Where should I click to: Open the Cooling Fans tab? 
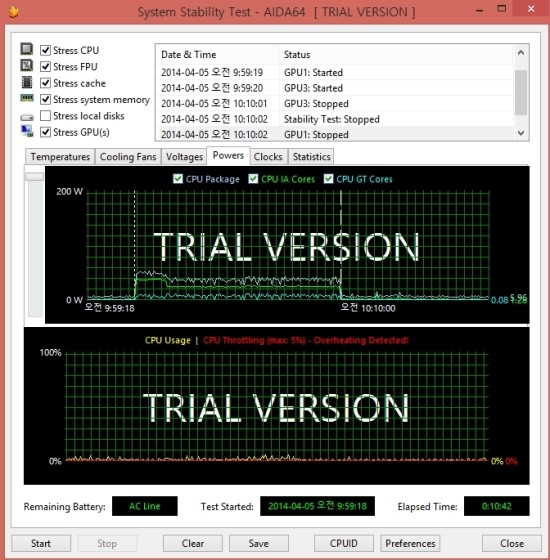coord(128,157)
